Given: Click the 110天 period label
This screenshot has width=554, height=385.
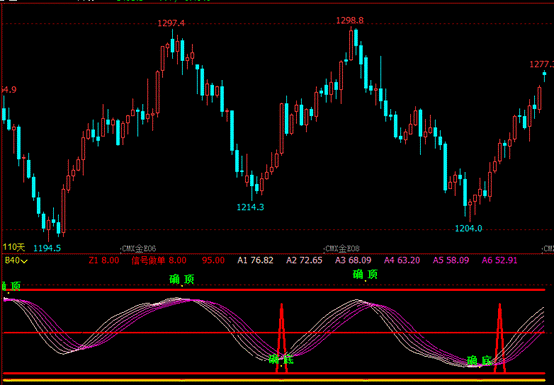Looking at the screenshot, I should pyautogui.click(x=14, y=247).
